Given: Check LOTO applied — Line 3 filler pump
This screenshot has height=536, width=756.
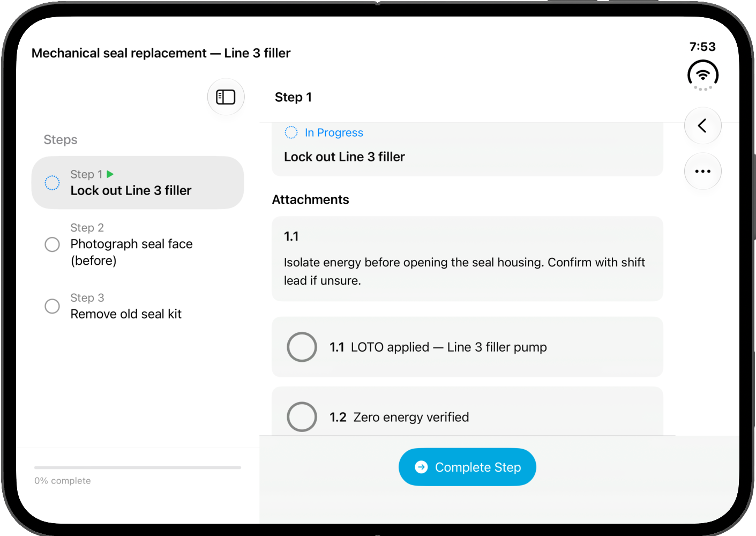Looking at the screenshot, I should (x=302, y=347).
